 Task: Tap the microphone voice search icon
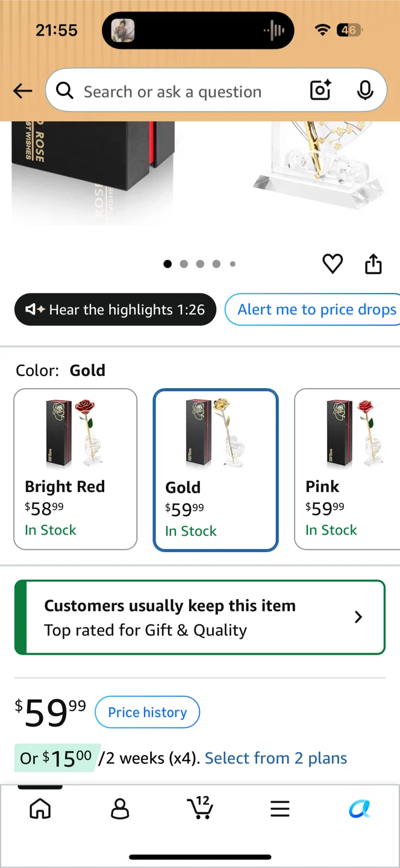[x=364, y=90]
